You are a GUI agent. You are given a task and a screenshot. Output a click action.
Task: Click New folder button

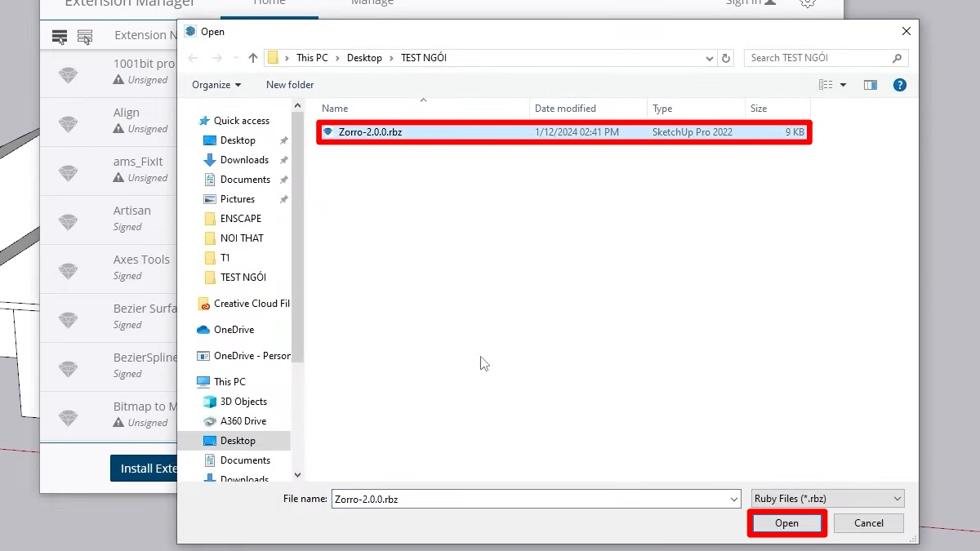pyautogui.click(x=290, y=85)
